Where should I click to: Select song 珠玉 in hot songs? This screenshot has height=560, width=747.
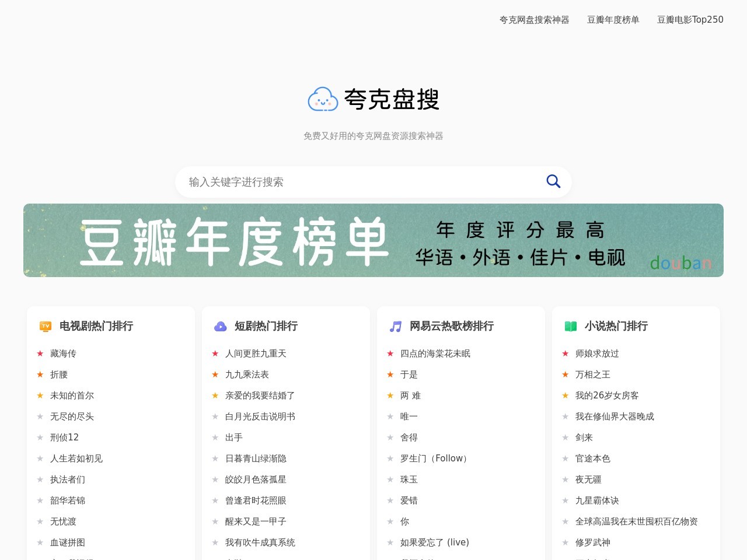(409, 480)
